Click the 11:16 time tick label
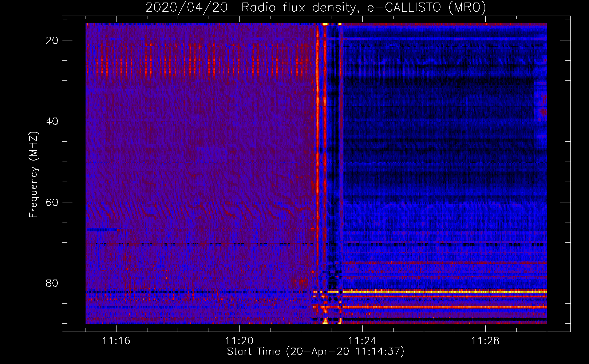This screenshot has width=589, height=364. [x=116, y=341]
